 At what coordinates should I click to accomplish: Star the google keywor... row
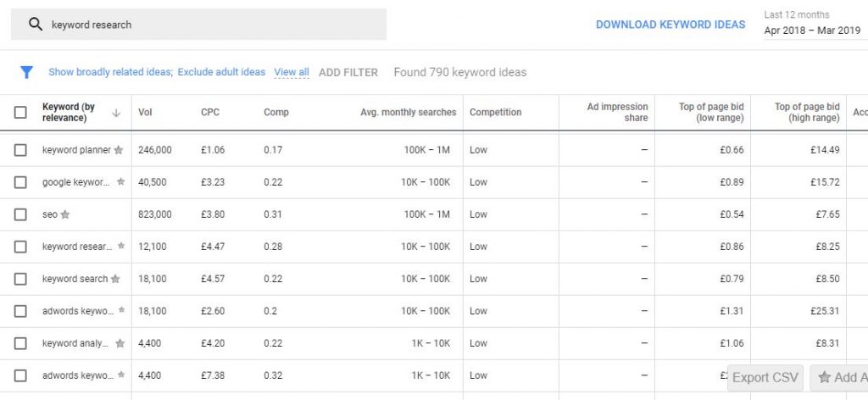pos(120,182)
